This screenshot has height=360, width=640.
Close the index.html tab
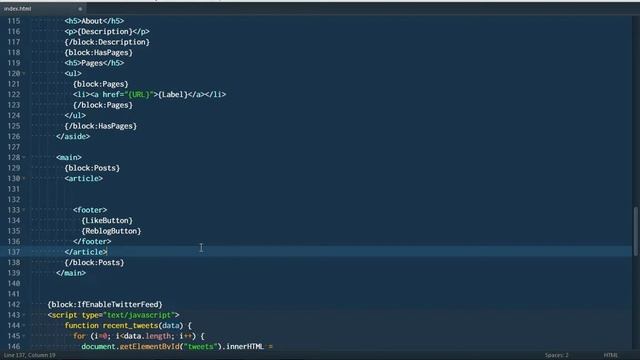coord(80,9)
